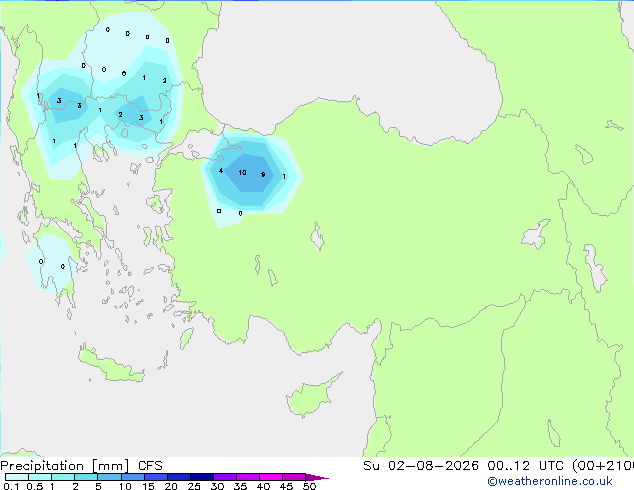634x490 pixels.
Task: Select the 2 to 5 mm legend swatch
Action: point(86,477)
